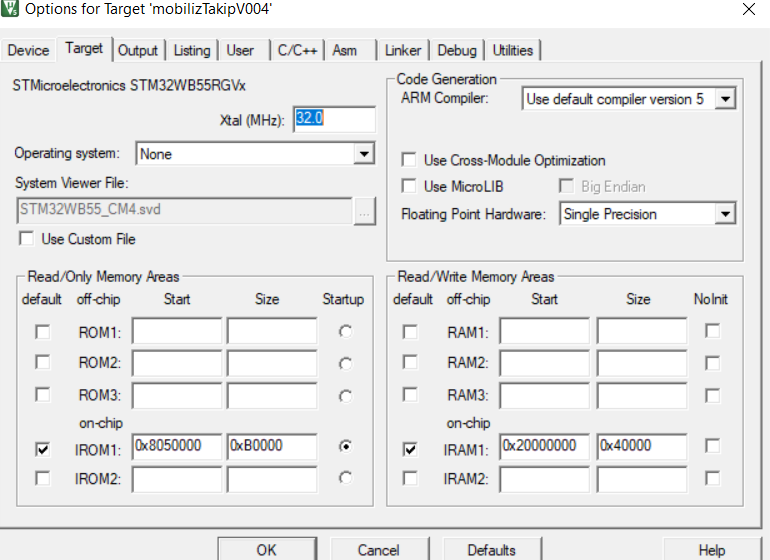Select ROM1 Startup radio button

346,332
